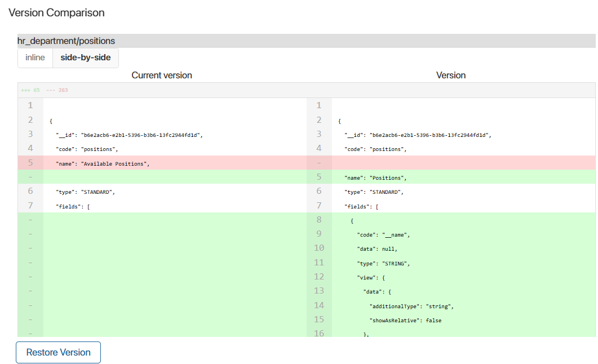Select the side-by-side view tab

86,57
